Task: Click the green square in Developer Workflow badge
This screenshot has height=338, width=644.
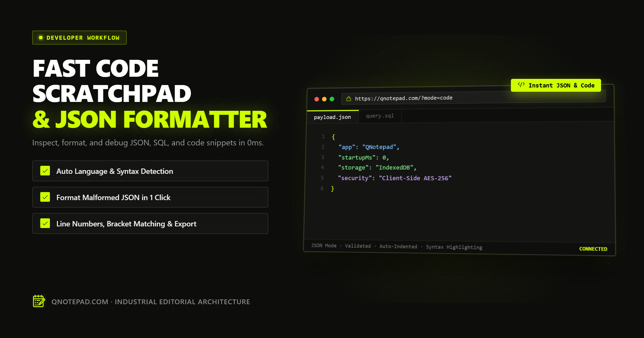Action: 41,38
